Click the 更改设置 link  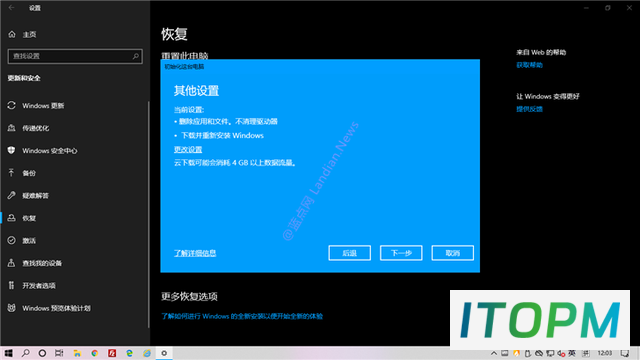188,149
